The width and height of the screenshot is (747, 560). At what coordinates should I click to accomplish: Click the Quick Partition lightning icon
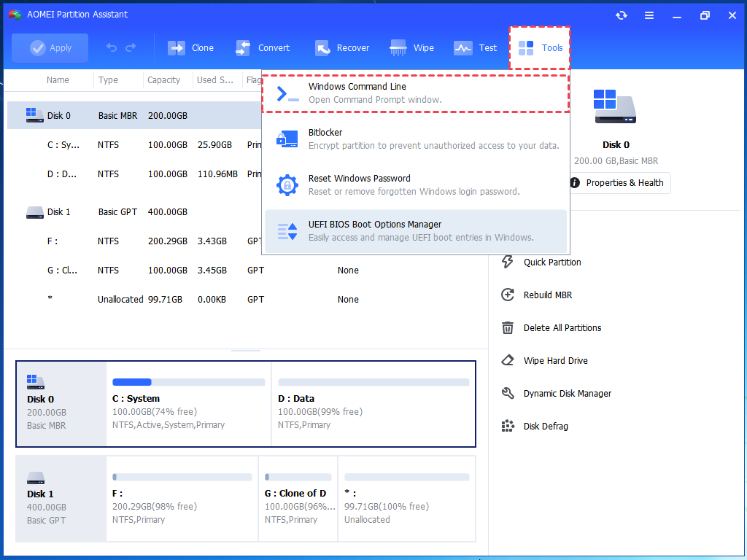pos(508,262)
